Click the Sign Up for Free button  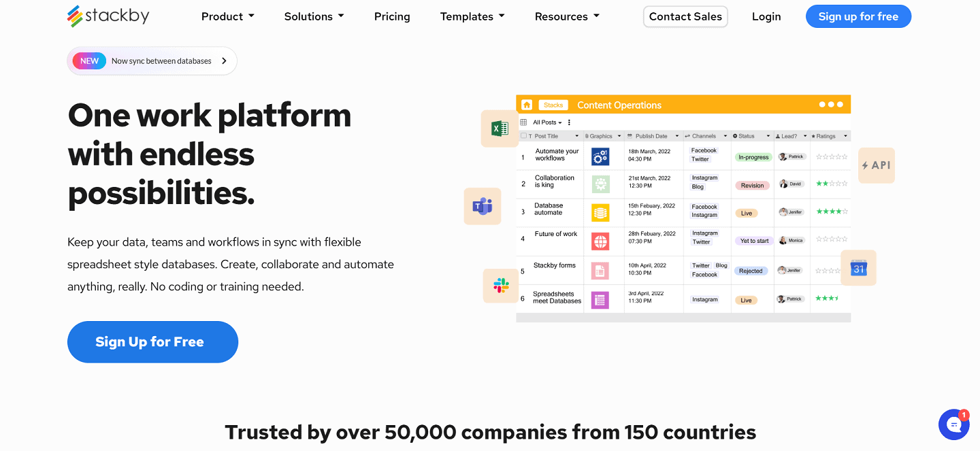152,341
